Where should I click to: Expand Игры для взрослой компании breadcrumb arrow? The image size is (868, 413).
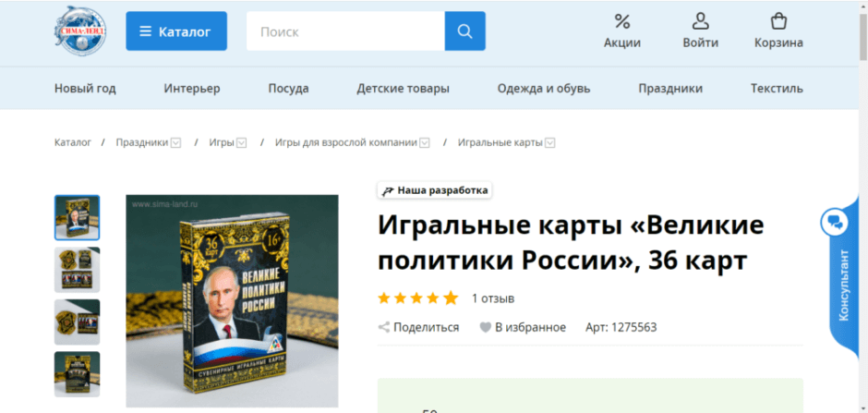coord(425,143)
